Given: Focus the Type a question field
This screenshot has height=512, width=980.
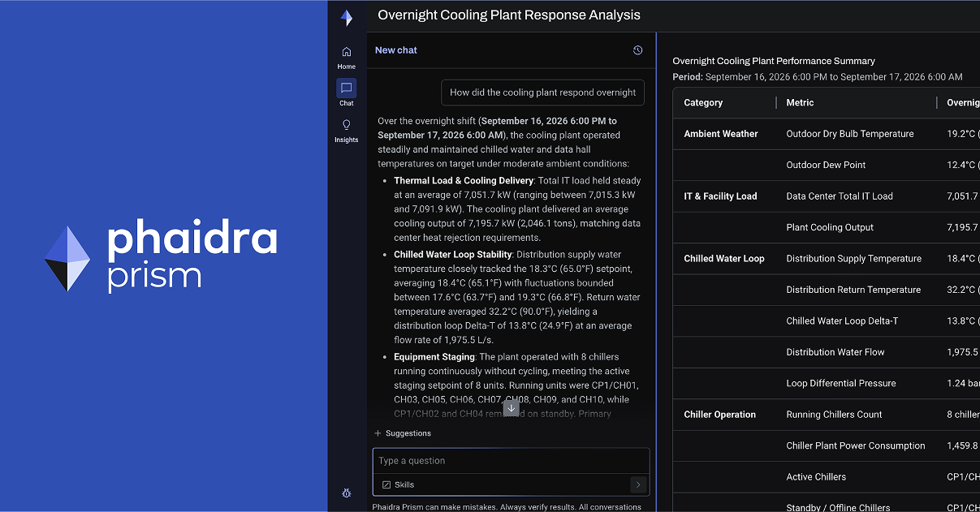Looking at the screenshot, I should coord(512,461).
